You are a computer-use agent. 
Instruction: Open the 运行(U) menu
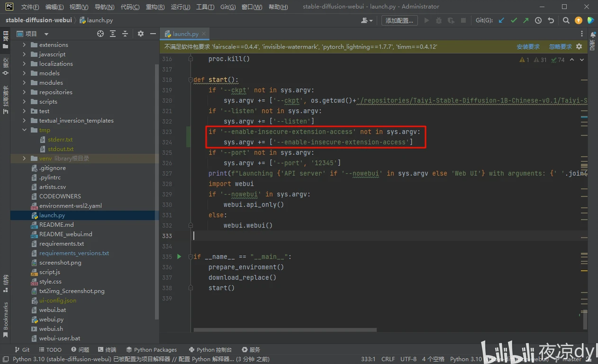pos(181,7)
